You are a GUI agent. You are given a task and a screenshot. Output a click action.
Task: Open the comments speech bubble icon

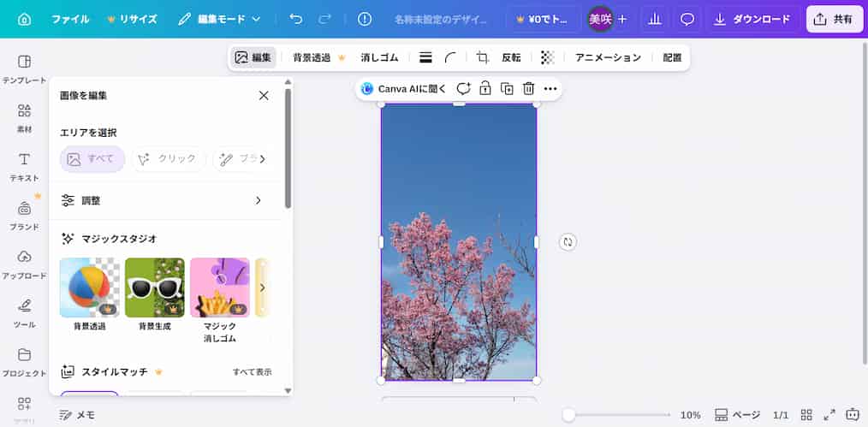click(x=687, y=20)
